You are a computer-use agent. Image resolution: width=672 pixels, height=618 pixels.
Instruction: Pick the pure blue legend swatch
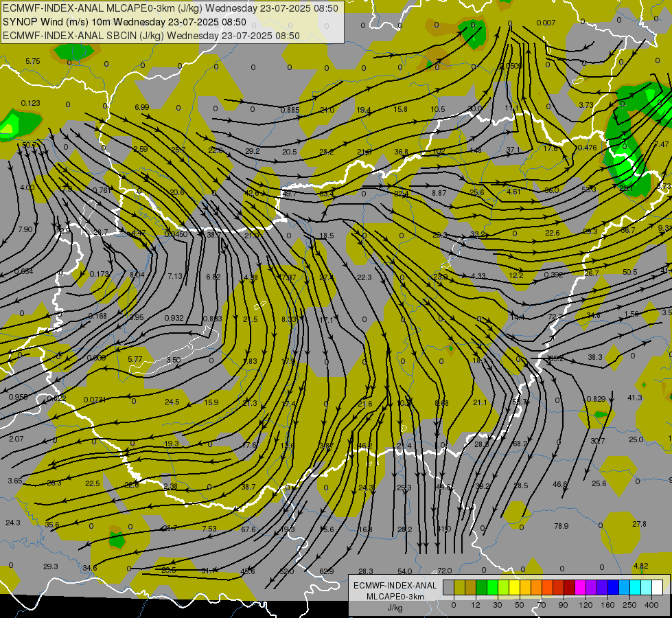(x=613, y=587)
